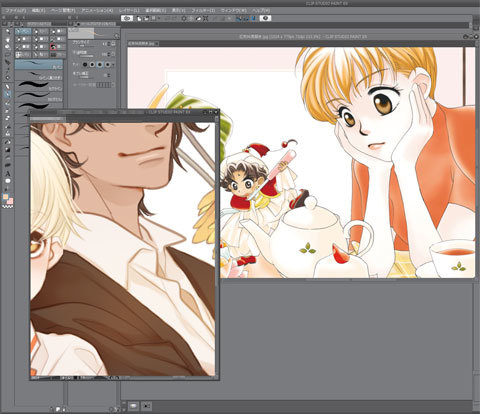This screenshot has width=480, height=414.
Task: Select the magnifier Zoom tool in tool palette
Action: tap(8, 31)
